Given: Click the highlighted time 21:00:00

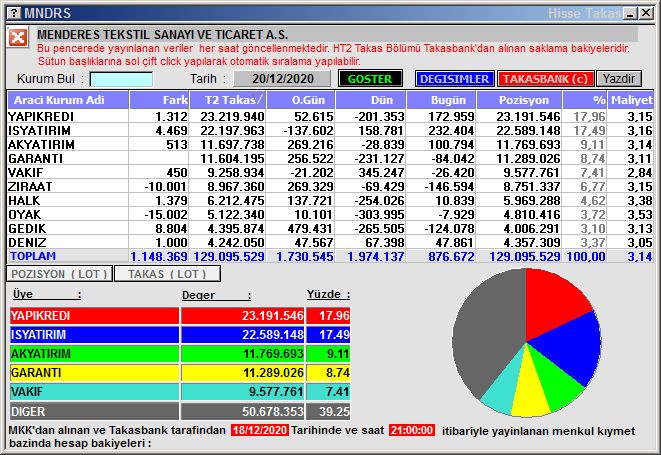Looking at the screenshot, I should point(411,430).
